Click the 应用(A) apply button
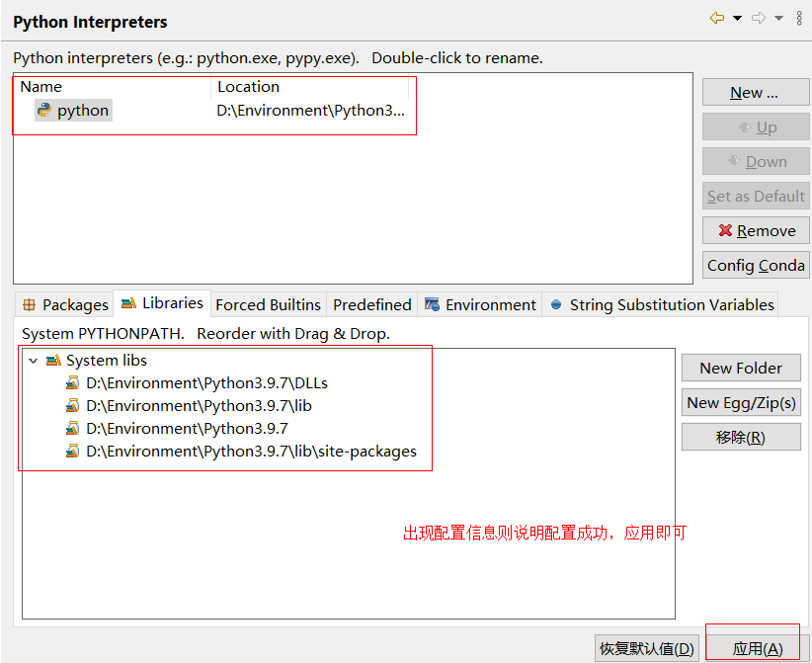 coord(757,648)
